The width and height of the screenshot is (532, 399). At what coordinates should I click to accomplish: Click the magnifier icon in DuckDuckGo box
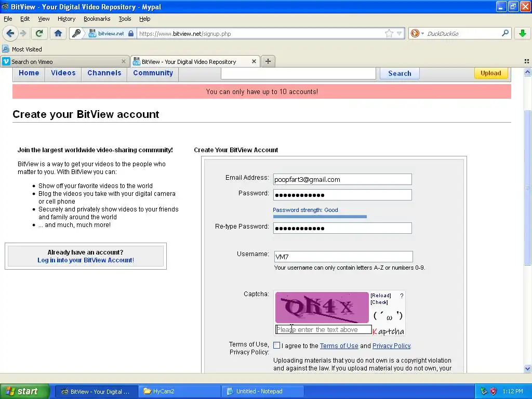(x=505, y=33)
